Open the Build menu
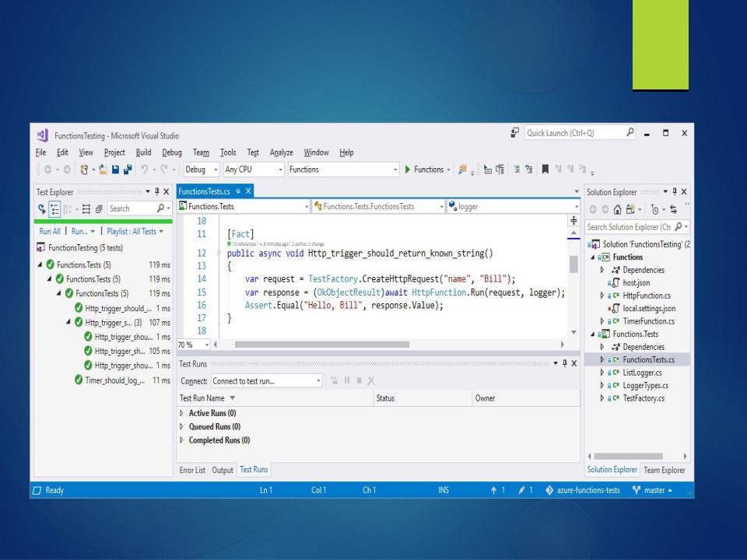 (143, 152)
